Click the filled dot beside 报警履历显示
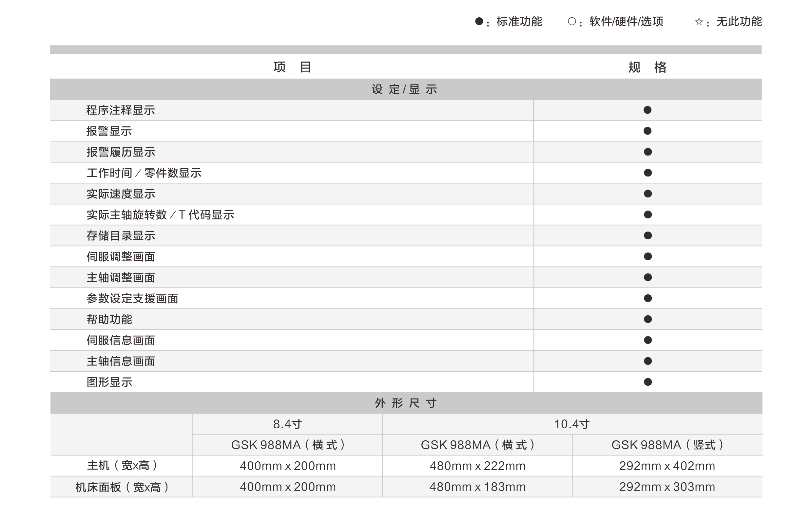The width and height of the screenshot is (812, 518). 648,152
